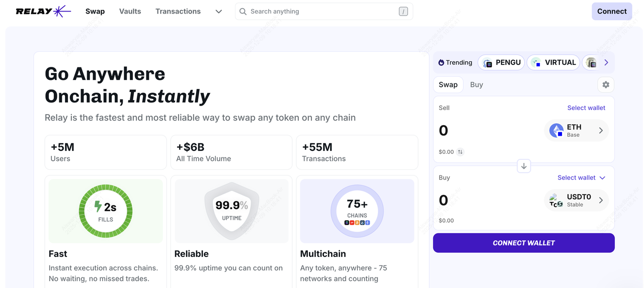The width and height of the screenshot is (644, 288).
Task: Click the Sell section Select wallet link
Action: click(x=586, y=108)
